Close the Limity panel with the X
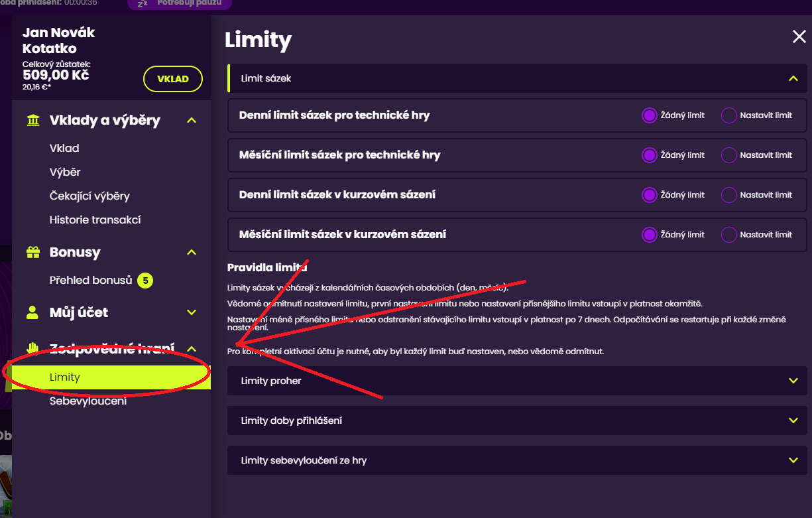This screenshot has width=812, height=518. [x=799, y=37]
